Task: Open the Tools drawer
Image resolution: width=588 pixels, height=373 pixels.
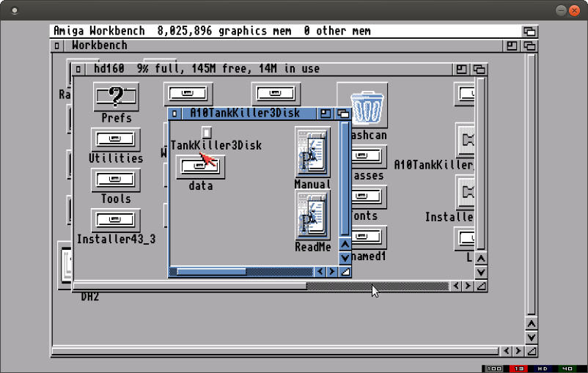Action: click(x=115, y=179)
